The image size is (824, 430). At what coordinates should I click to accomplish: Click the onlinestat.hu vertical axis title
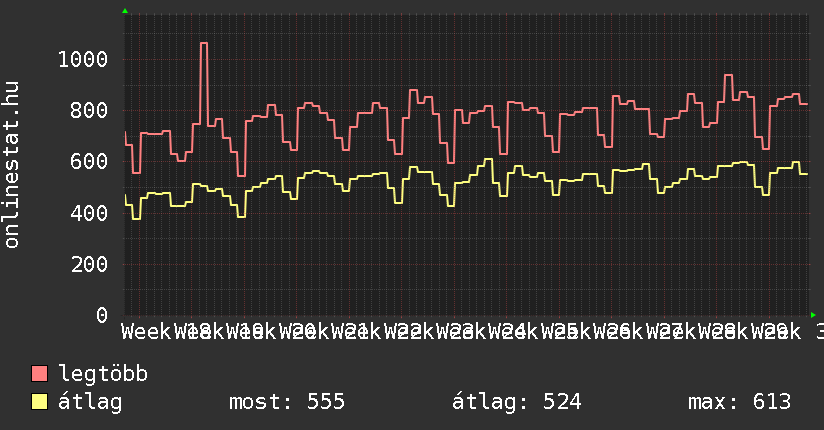point(11,165)
